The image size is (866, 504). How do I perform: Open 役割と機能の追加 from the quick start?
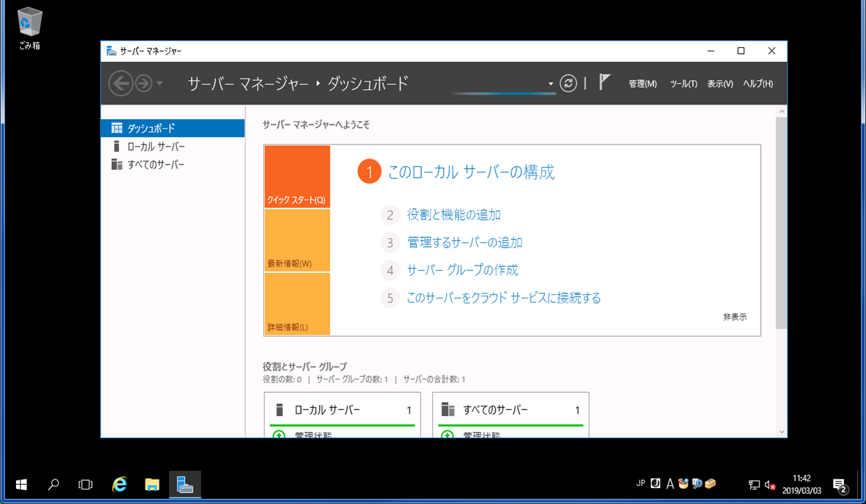[x=455, y=214]
